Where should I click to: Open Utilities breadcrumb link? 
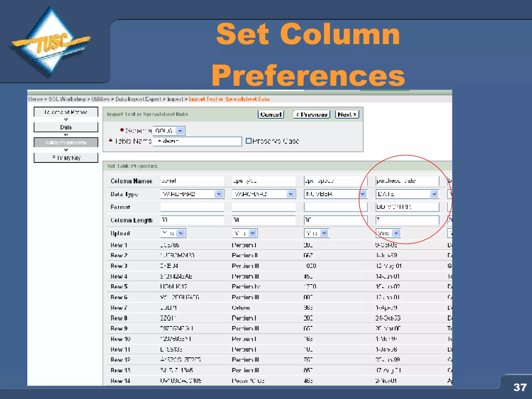(100, 99)
